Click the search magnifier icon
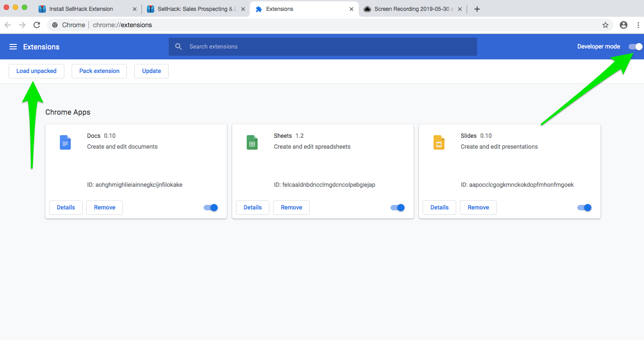644x340 pixels. pos(179,47)
